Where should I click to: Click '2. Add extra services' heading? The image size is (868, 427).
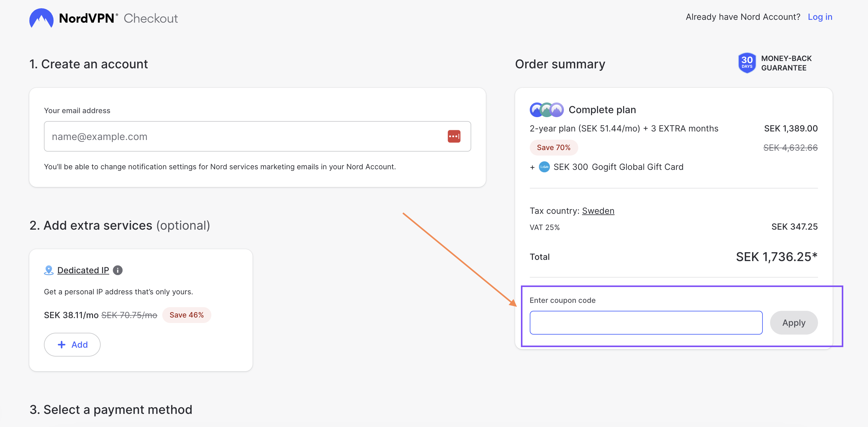[x=91, y=225]
